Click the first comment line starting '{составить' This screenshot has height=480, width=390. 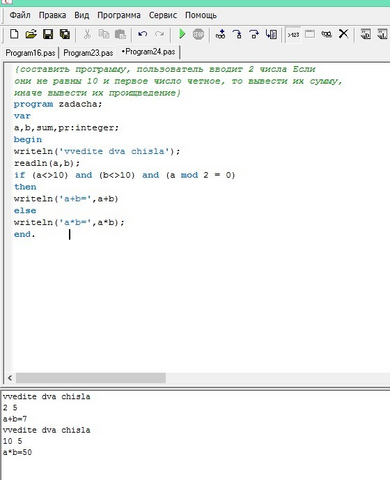[165, 69]
